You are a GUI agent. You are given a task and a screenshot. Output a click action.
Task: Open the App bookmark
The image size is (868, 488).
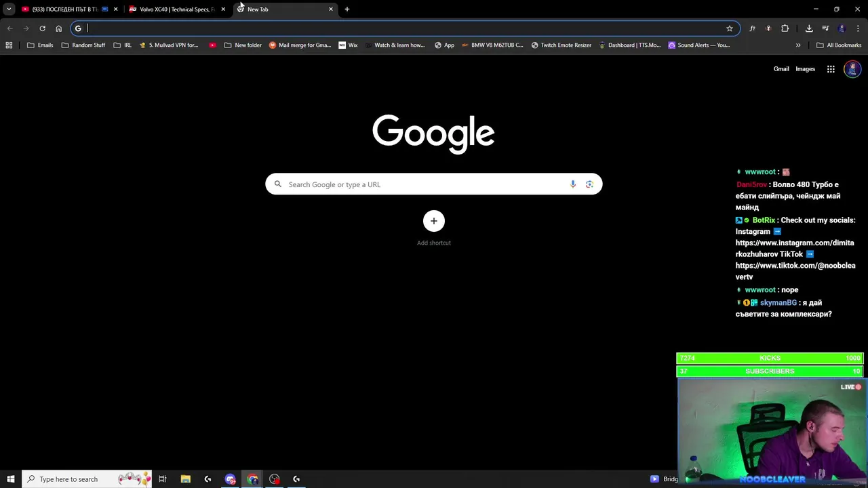tap(444, 45)
